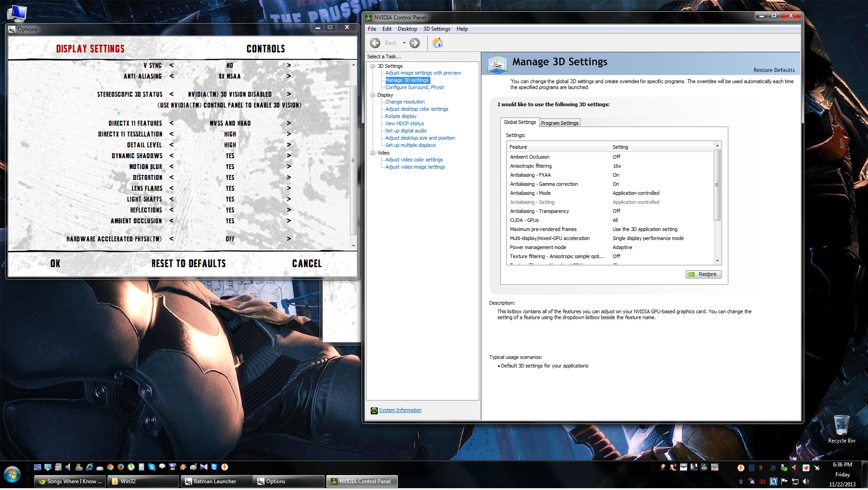The image size is (868, 490).
Task: Toggle V Sync with its right arrow
Action: pyautogui.click(x=289, y=66)
